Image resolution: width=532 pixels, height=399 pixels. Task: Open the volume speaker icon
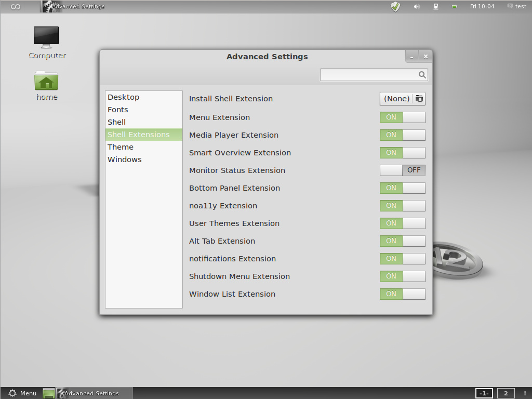[417, 6]
